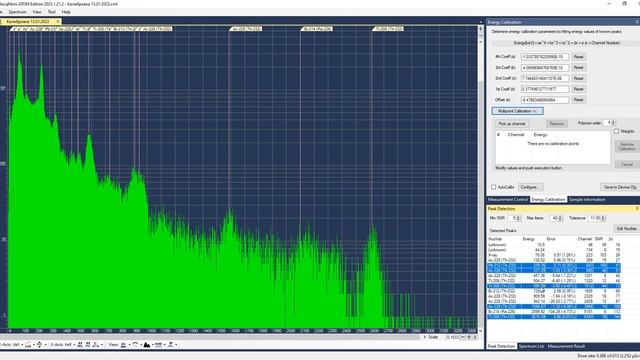This screenshot has height=360, width=640.
Task: Click the vertical zoom arrows icon
Action: tap(40, 344)
